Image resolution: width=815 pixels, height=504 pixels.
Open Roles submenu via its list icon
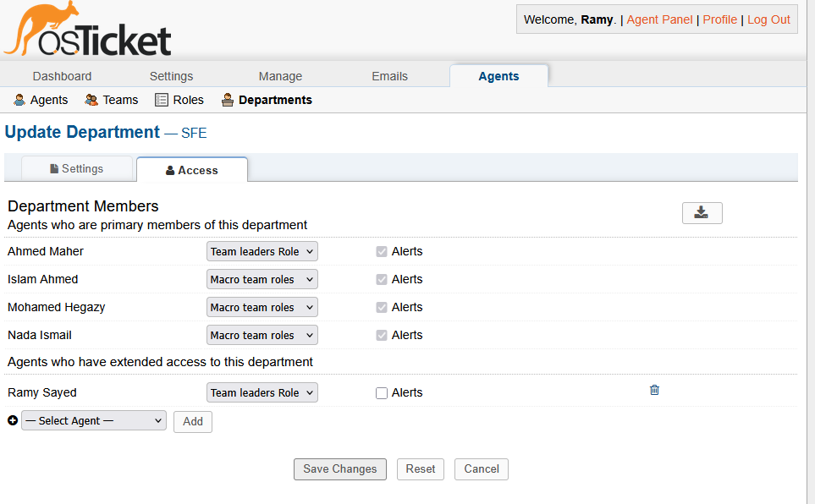point(162,100)
